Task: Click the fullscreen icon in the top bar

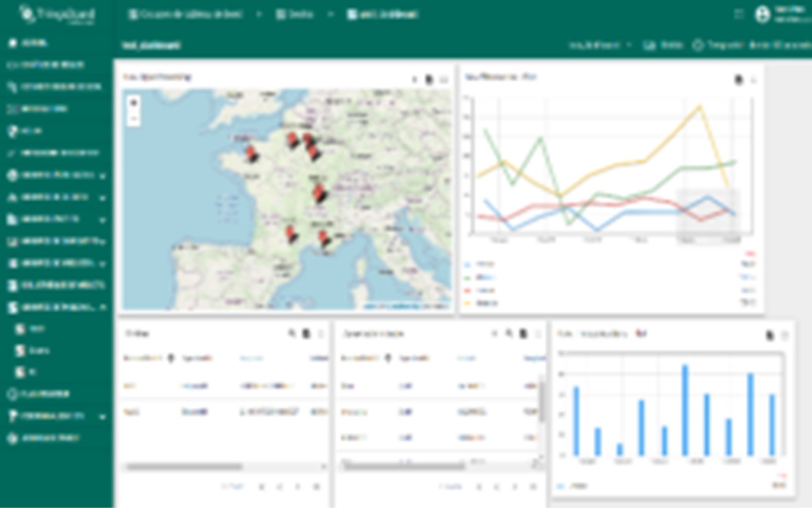Action: 739,15
